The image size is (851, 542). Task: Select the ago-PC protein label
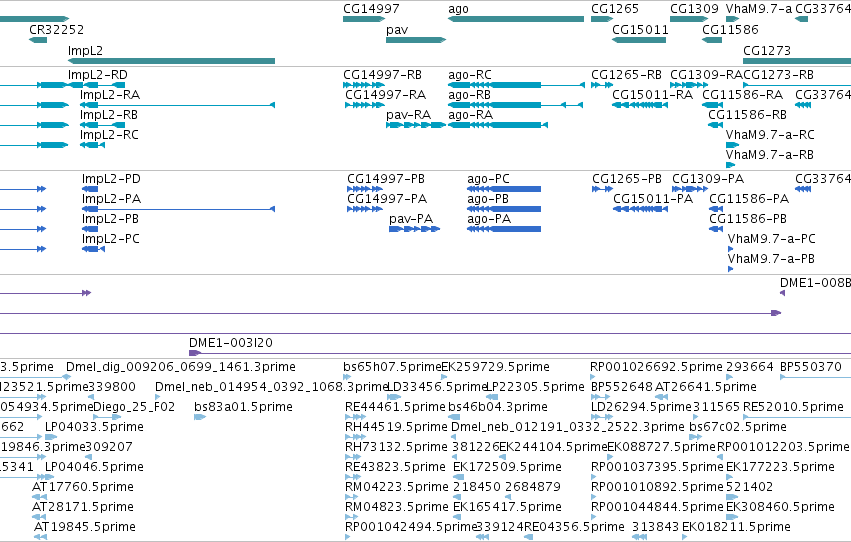[x=488, y=178]
